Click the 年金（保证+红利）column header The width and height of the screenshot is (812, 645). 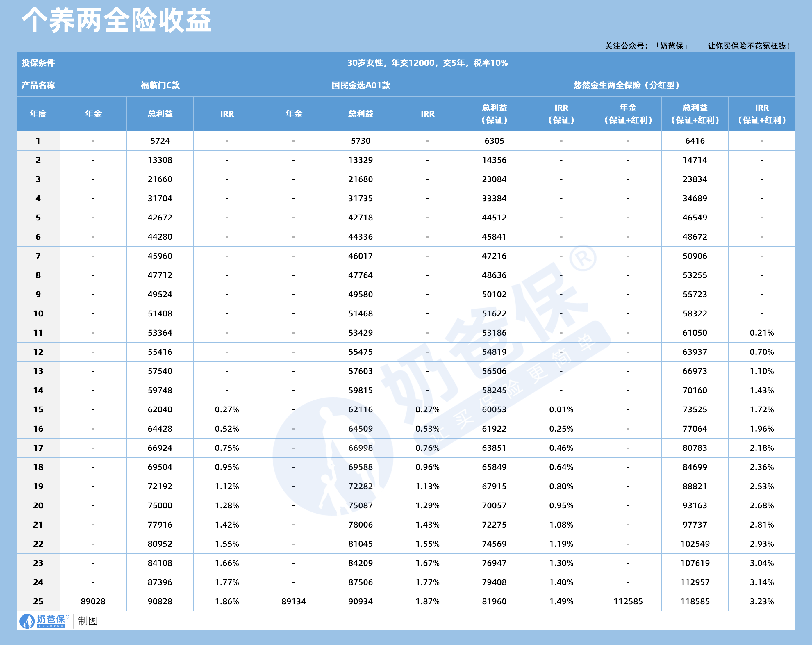(628, 113)
